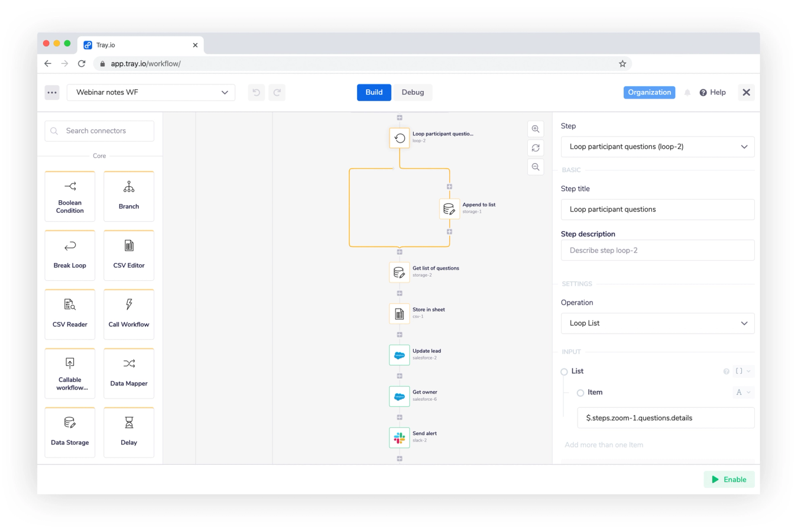Pick the Call Workflow connector
798x532 pixels.
(129, 314)
